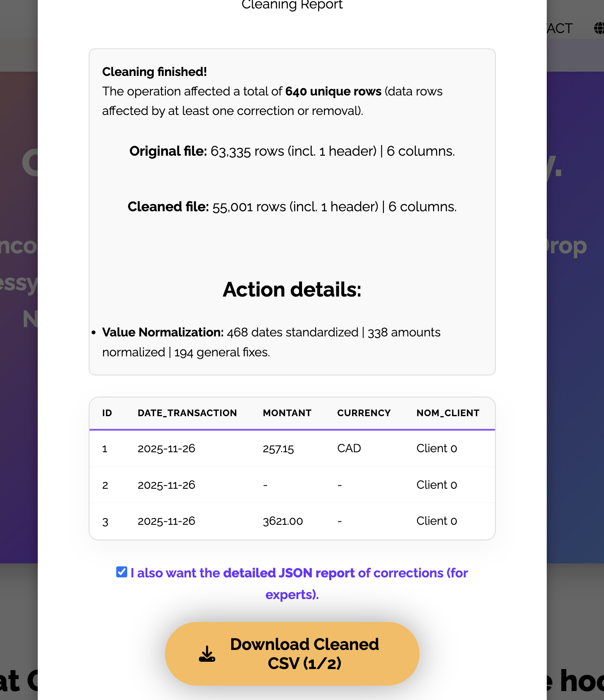Sort by the MONTANT column header
Image resolution: width=604 pixels, height=700 pixels.
coord(287,413)
